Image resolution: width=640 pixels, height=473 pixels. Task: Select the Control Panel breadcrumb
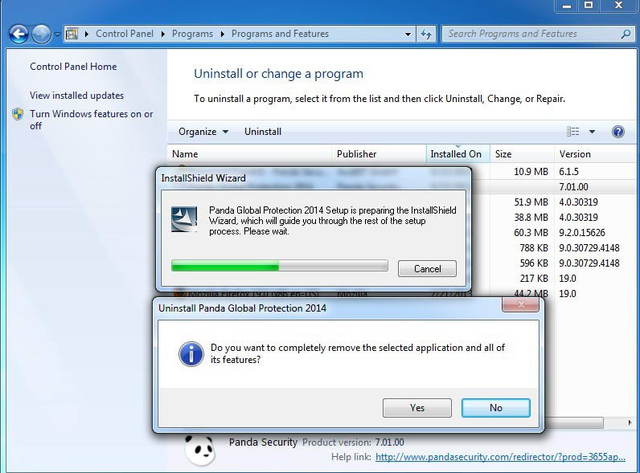click(x=124, y=34)
